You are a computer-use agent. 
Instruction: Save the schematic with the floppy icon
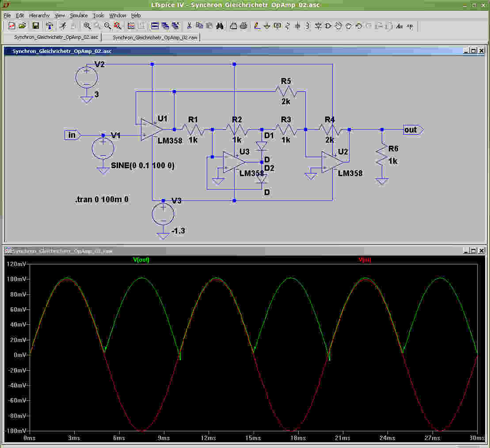[x=35, y=26]
